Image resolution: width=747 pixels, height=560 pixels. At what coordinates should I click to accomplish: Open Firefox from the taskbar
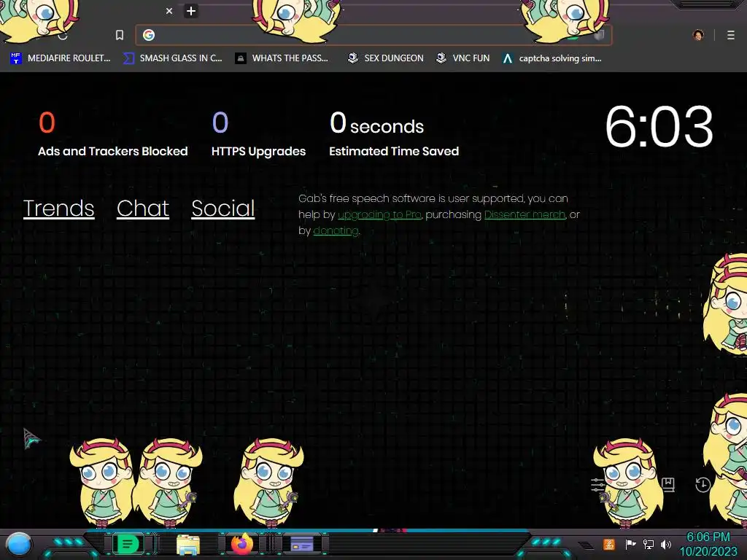click(x=242, y=544)
